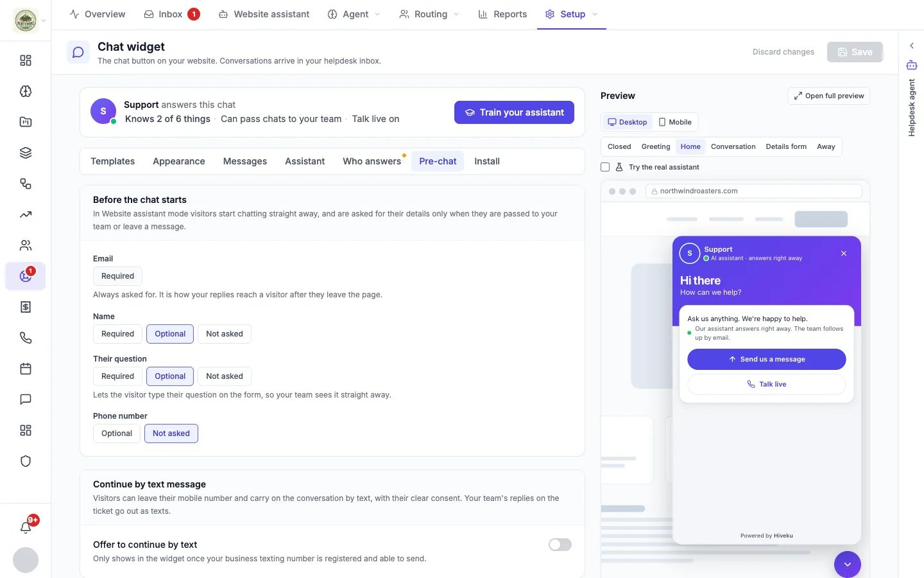
Task: Close the Support chat widget preview
Action: [844, 254]
